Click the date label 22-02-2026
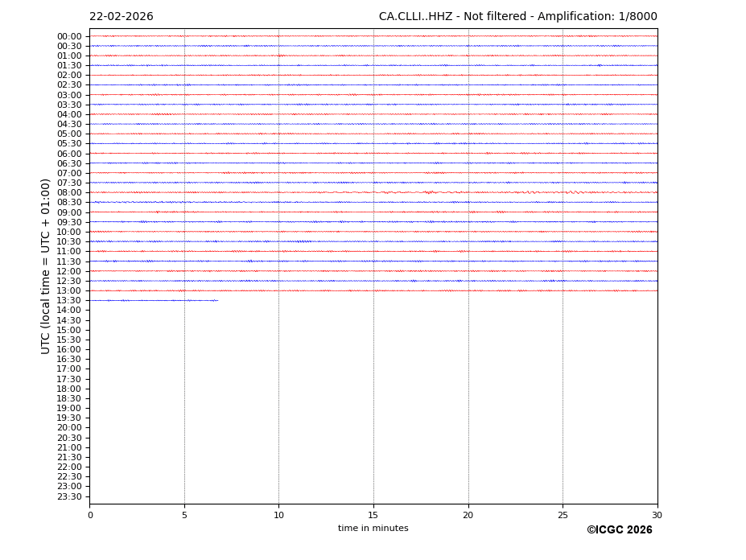 [x=121, y=17]
